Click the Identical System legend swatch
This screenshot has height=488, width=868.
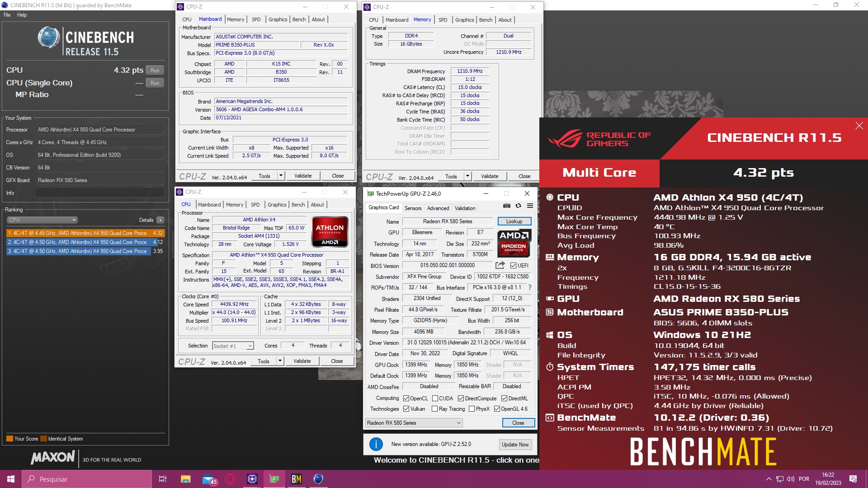point(43,439)
